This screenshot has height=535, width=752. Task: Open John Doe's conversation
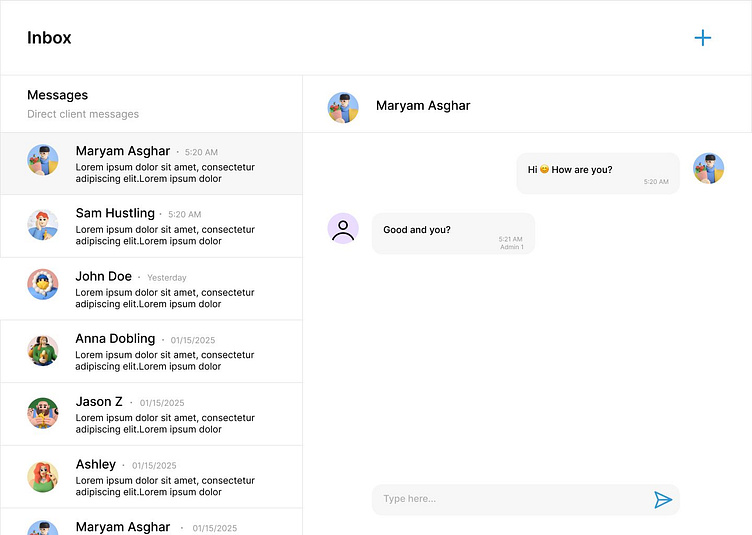pyautogui.click(x=151, y=289)
